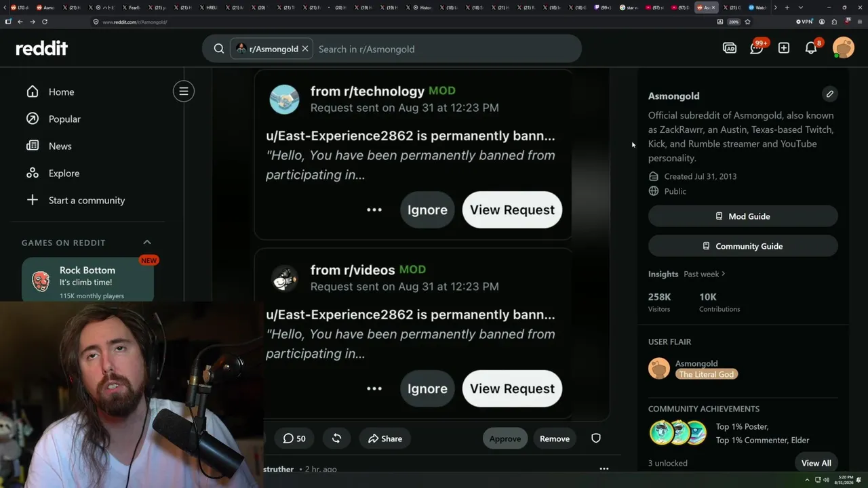Open notifications bell with 8 badge

pyautogui.click(x=811, y=48)
